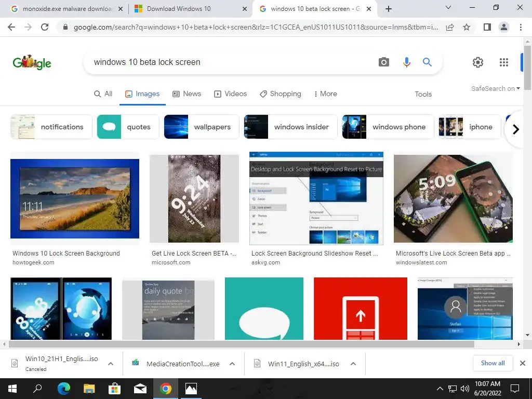Image resolution: width=532 pixels, height=399 pixels.
Task: Select the Images results tab
Action: (x=142, y=94)
